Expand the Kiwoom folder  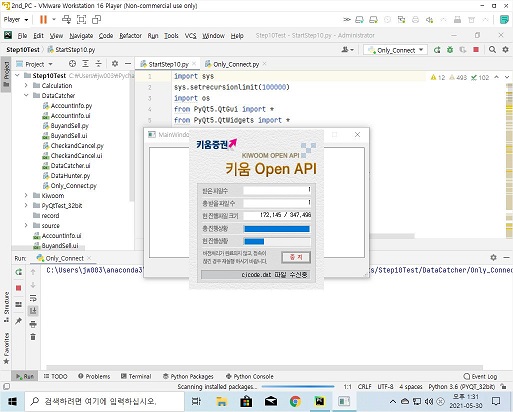[x=26, y=196]
